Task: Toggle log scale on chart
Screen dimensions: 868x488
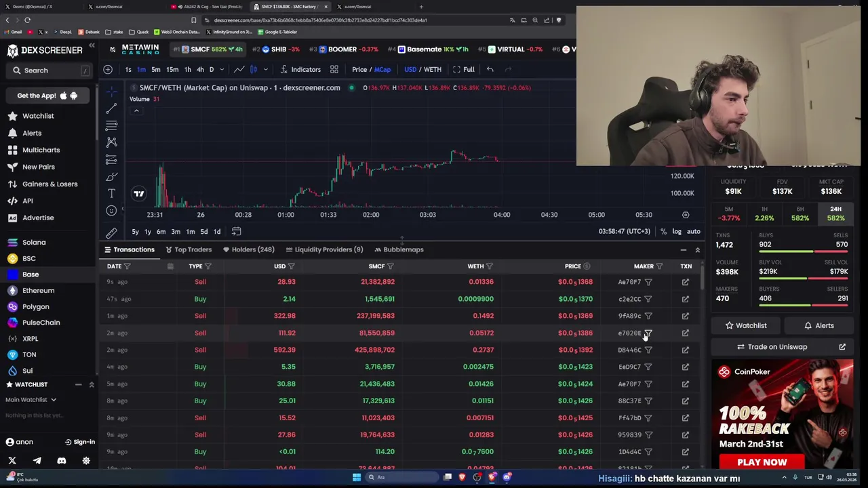Action: point(677,232)
